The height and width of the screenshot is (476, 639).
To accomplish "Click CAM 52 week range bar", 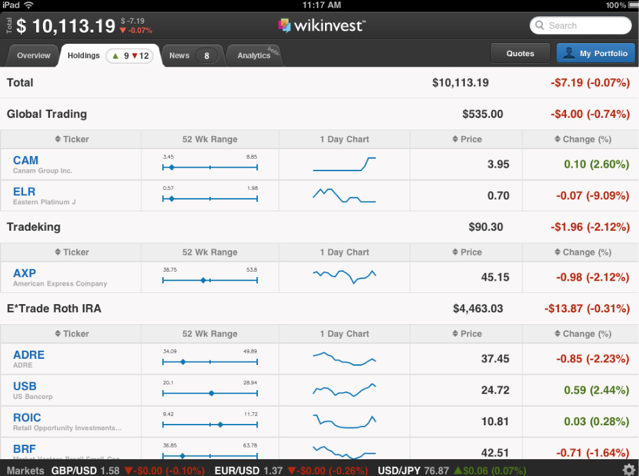I will click(x=210, y=167).
